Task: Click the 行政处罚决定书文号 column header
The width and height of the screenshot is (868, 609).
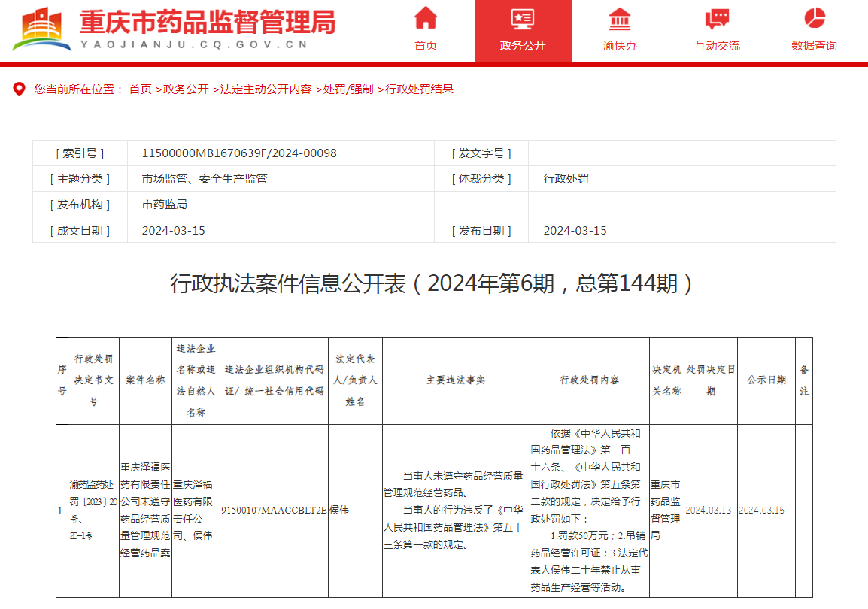Action: pyautogui.click(x=93, y=380)
